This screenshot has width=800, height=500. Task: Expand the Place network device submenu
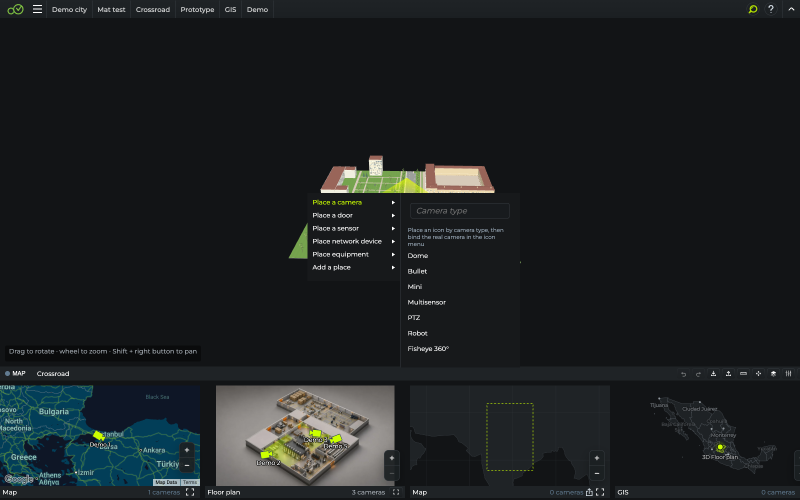click(x=354, y=241)
